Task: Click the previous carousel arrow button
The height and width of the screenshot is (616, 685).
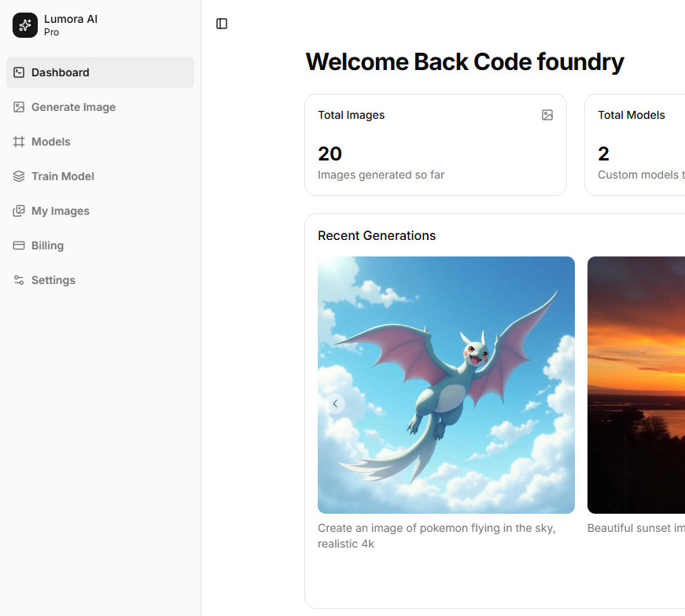Action: [335, 404]
